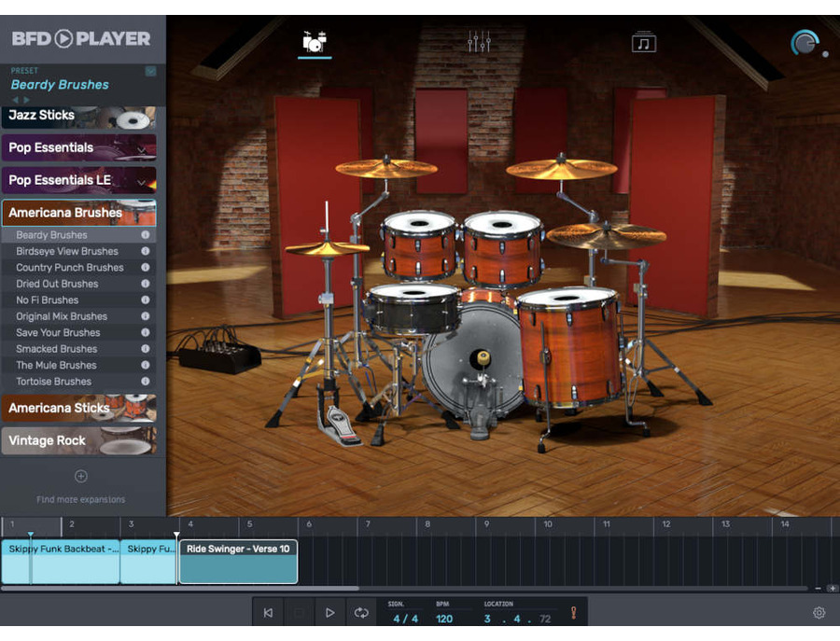Expand the Vintage Rock expansion
Image resolution: width=840 pixels, height=641 pixels.
point(78,440)
